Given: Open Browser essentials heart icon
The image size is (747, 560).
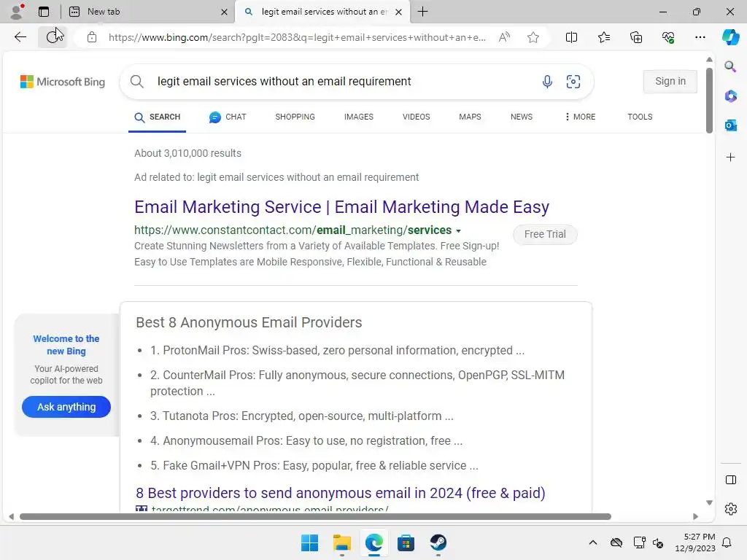Looking at the screenshot, I should tap(668, 37).
